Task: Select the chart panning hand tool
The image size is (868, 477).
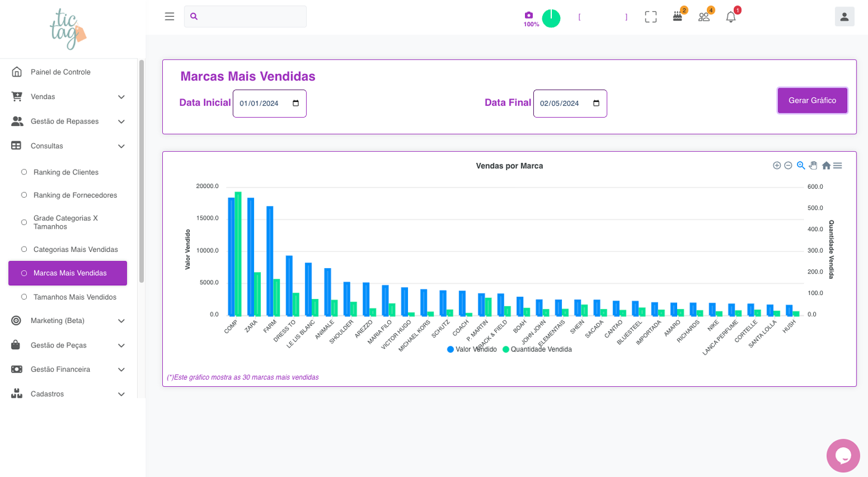Action: click(x=813, y=165)
